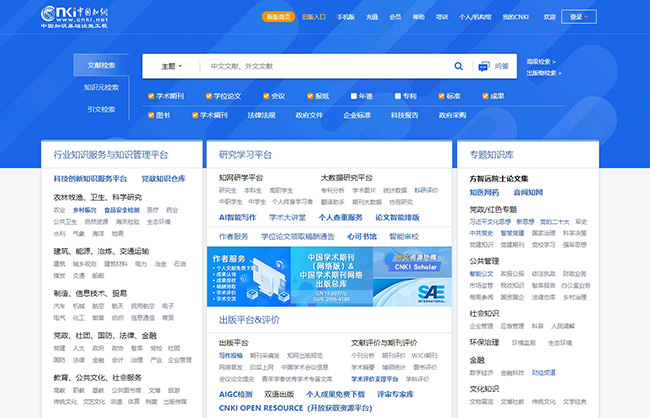The width and height of the screenshot is (650, 418).
Task: Open 智能审校 link
Action: coord(404,237)
